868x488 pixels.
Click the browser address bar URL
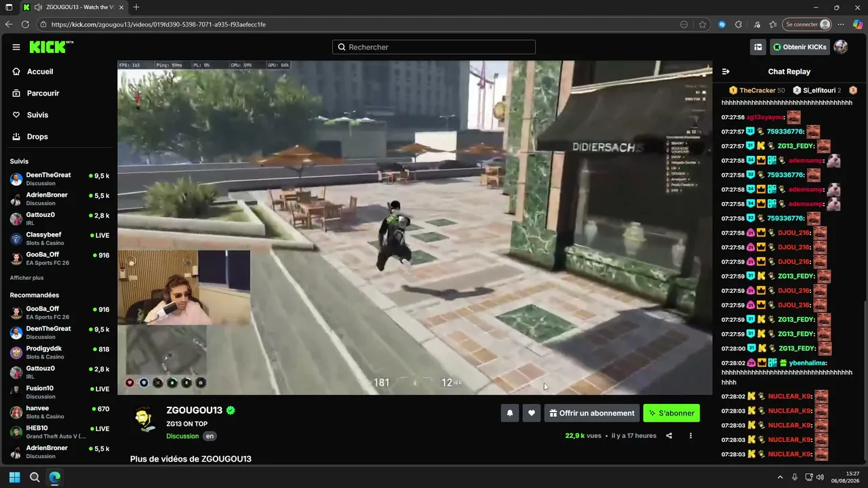click(158, 24)
